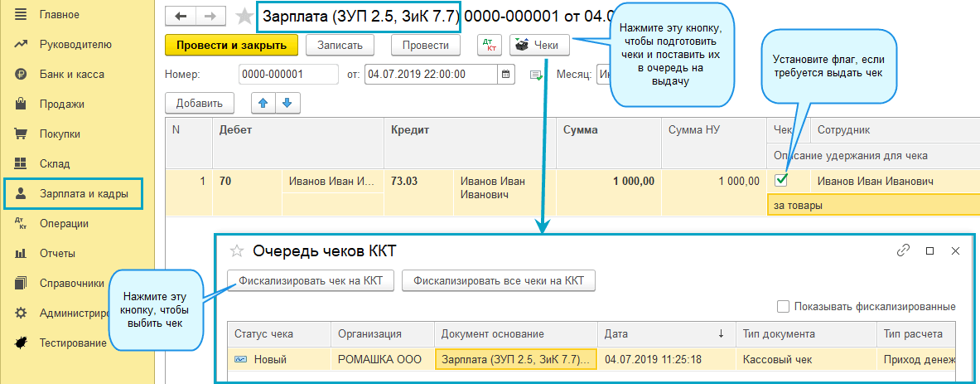Add document to favorites with gray star

[x=244, y=17]
